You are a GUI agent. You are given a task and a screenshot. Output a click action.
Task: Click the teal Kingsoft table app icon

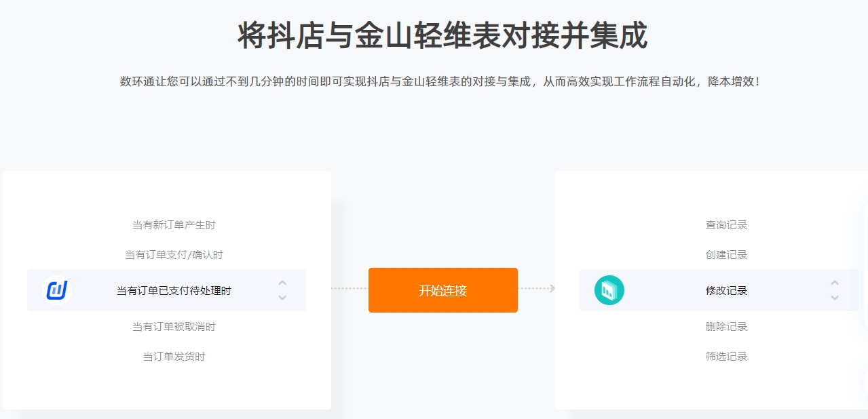click(609, 290)
